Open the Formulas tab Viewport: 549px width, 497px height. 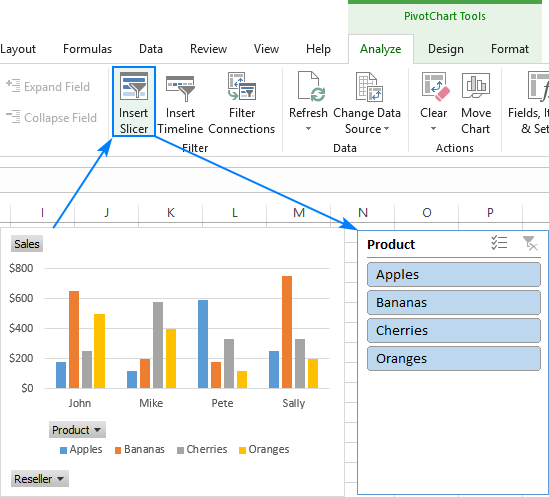[x=88, y=49]
